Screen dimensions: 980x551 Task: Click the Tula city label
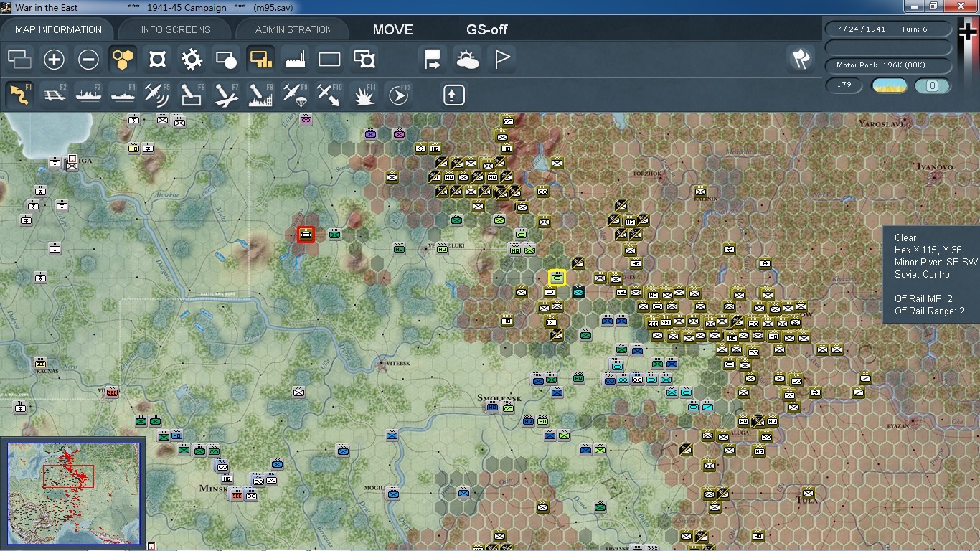[806, 500]
